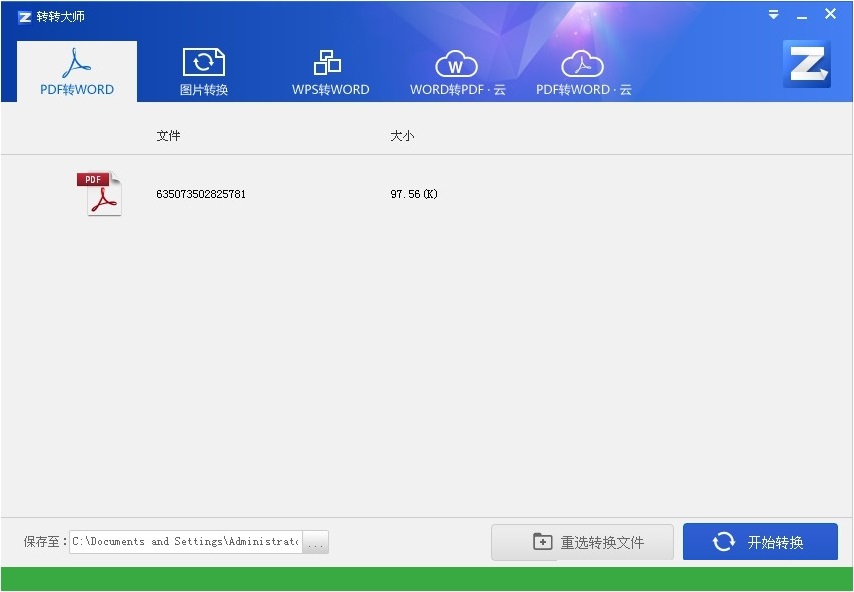
Task: Open the WORD转PDF·云 cloud icon tab
Action: click(457, 66)
